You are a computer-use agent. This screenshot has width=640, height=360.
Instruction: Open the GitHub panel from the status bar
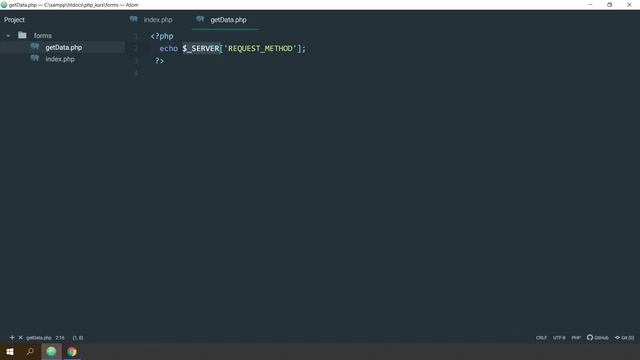click(598, 338)
